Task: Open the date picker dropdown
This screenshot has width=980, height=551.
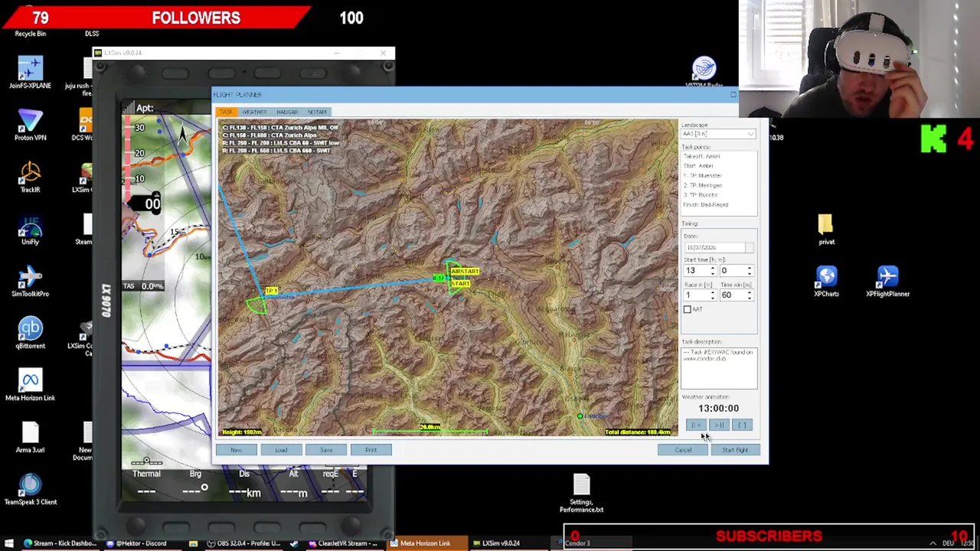Action: [749, 247]
